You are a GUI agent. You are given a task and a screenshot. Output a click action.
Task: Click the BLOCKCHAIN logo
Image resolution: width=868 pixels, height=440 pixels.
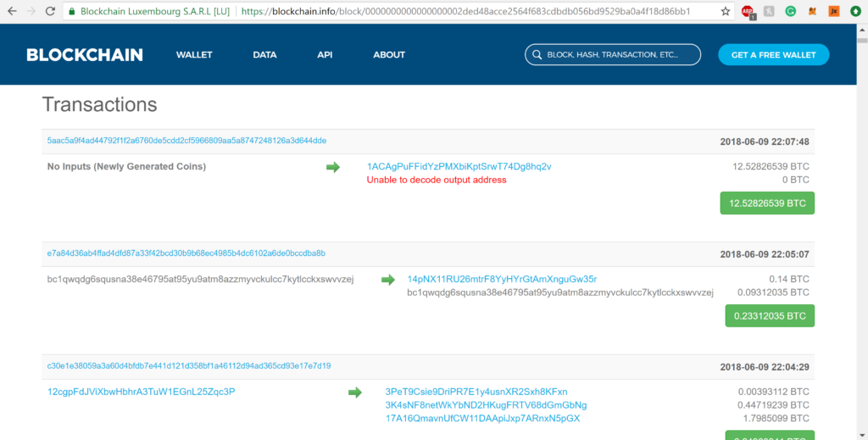pyautogui.click(x=85, y=55)
